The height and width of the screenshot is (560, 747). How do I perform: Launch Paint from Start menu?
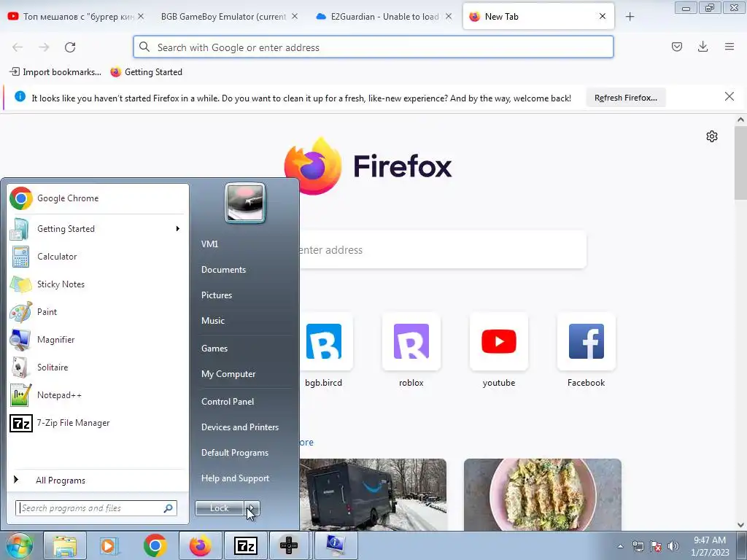[97, 312]
